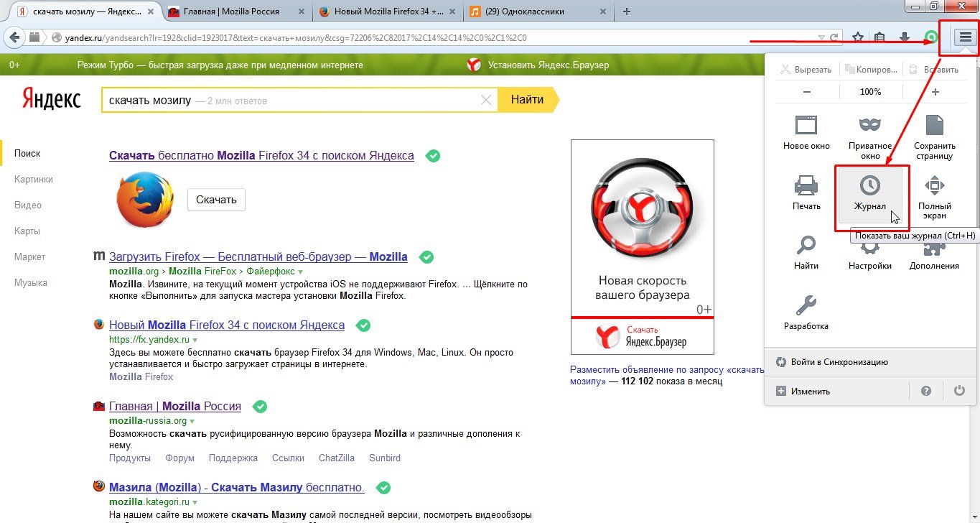Show bookmarks list icon in toolbar
Viewport: 980px width, 523px height.
pos(881,37)
